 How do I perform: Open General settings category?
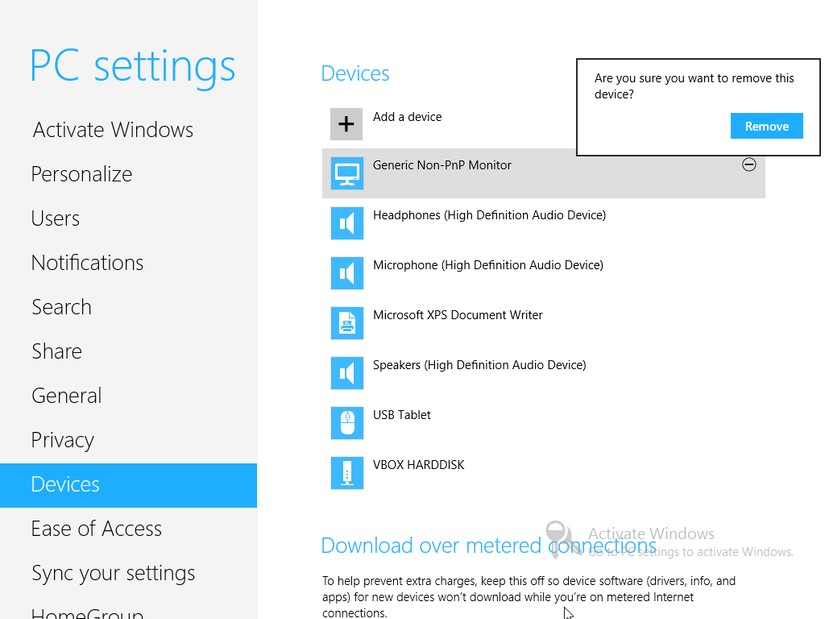coord(66,396)
